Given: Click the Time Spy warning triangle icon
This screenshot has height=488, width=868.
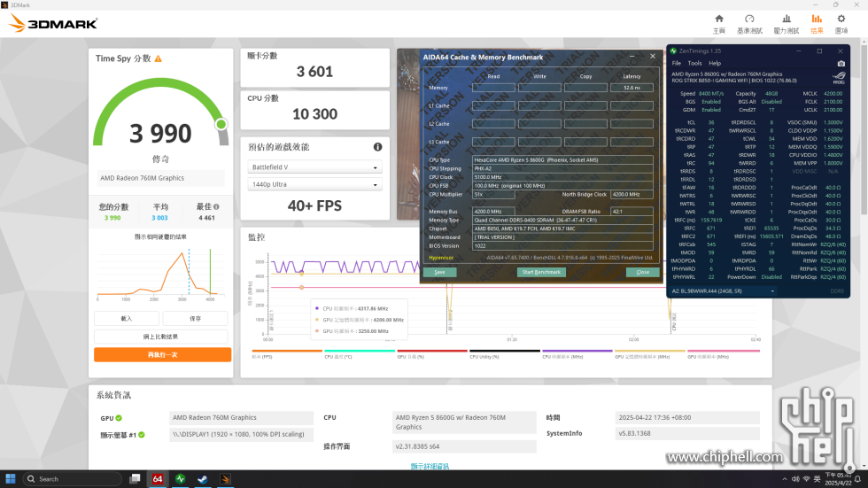Looking at the screenshot, I should 159,58.
